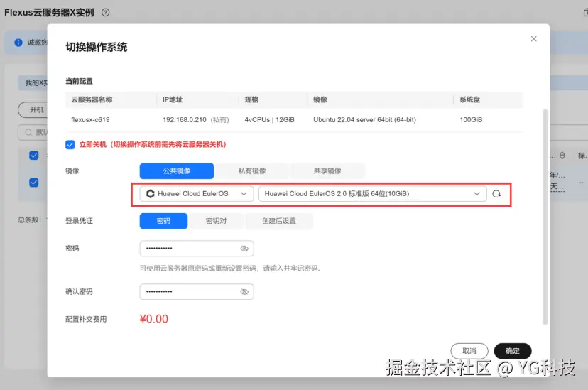This screenshot has width=588, height=390.
Task: Expand the EulerOS 2.0 标准版 version dropdown
Action: coord(372,194)
